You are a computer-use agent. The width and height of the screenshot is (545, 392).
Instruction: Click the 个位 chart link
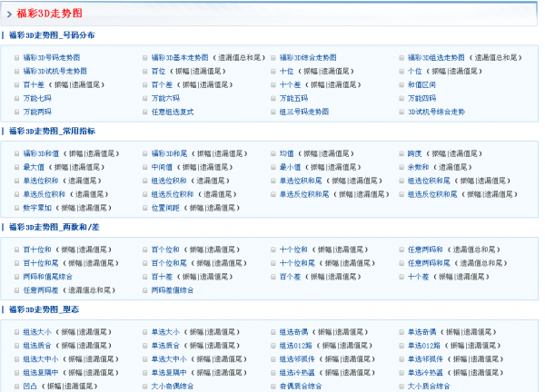pyautogui.click(x=415, y=71)
